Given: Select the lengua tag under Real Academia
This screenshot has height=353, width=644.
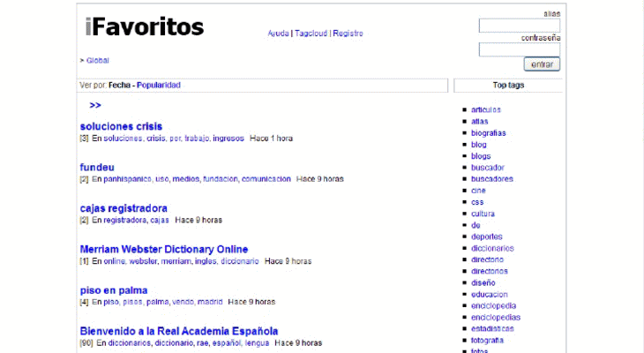Looking at the screenshot, I should (257, 343).
